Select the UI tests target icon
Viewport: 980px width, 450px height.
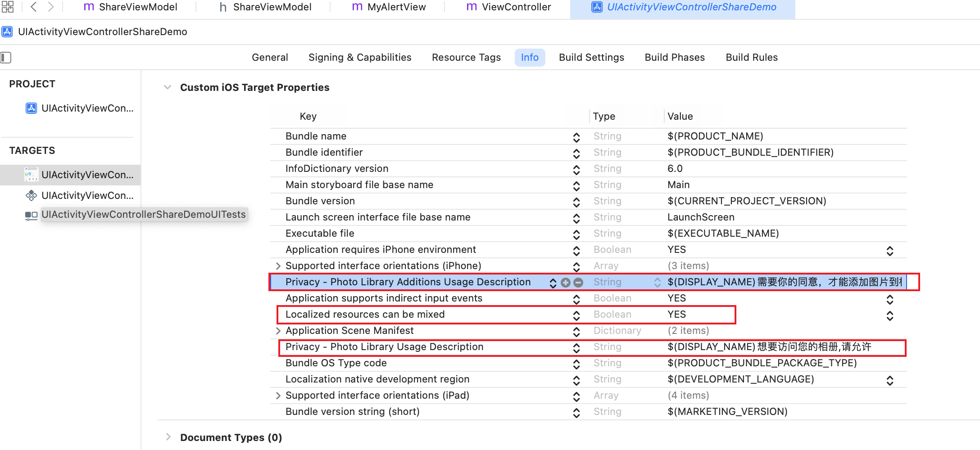click(x=31, y=215)
